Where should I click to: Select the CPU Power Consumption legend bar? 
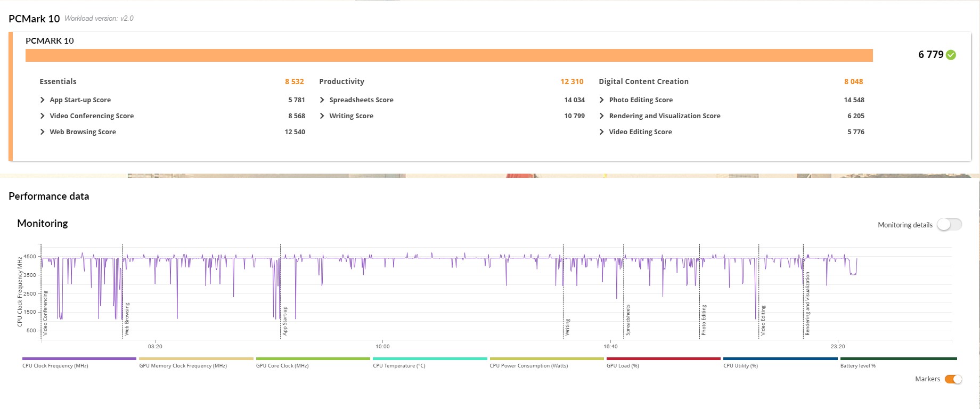[547, 359]
